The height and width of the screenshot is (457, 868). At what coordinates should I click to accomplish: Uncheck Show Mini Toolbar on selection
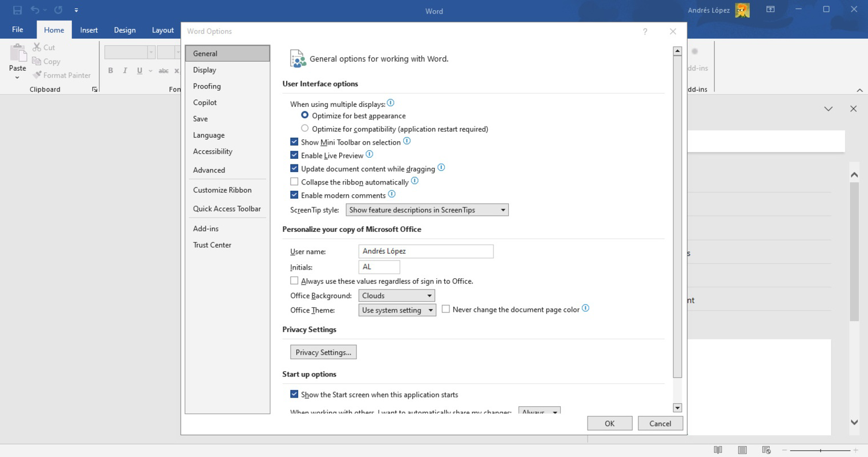[295, 141]
